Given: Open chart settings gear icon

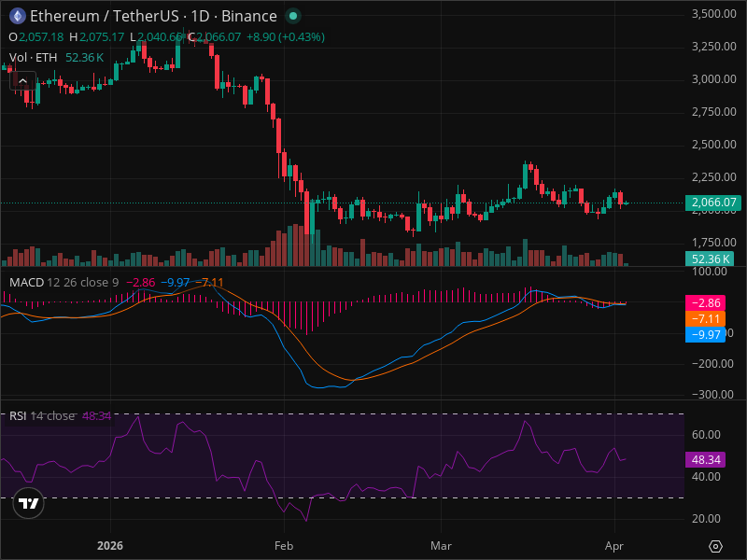Looking at the screenshot, I should coord(715,546).
